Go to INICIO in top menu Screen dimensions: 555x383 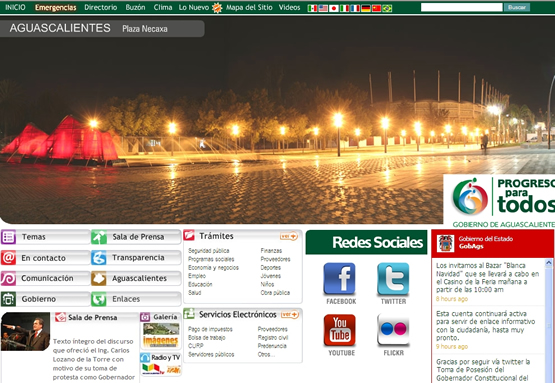[15, 7]
